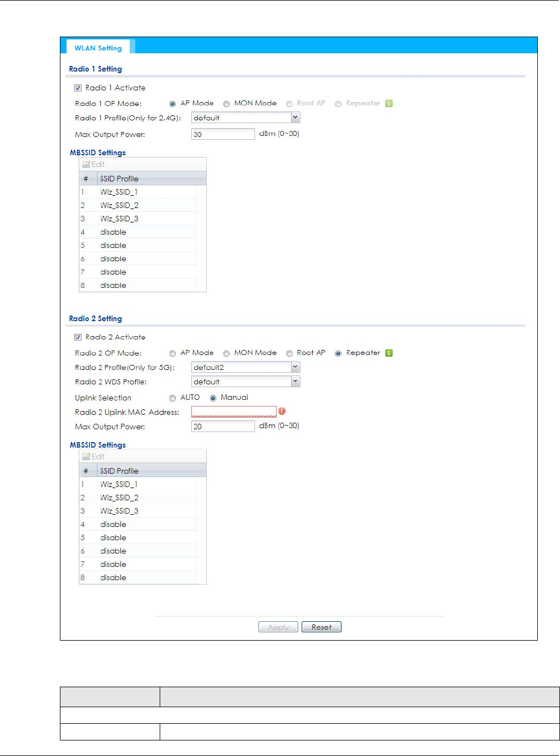Select Wiz_SSID_3 row in Radio 2 table
560x756 pixels.
click(138, 511)
